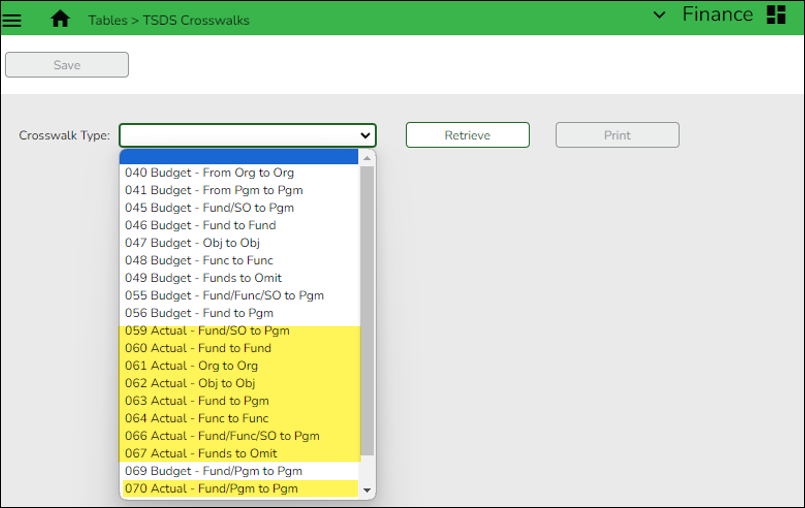Click the Crosswalk Type combo box field

[238, 136]
